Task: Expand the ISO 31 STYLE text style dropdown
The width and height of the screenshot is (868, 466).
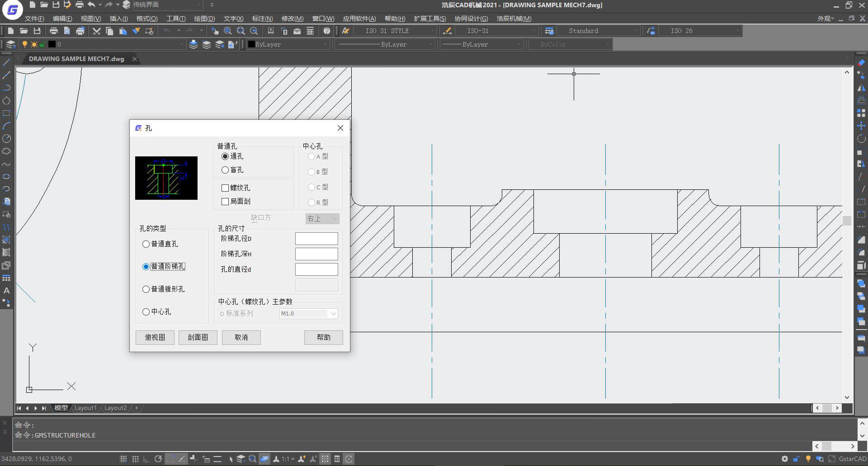Action: click(432, 31)
